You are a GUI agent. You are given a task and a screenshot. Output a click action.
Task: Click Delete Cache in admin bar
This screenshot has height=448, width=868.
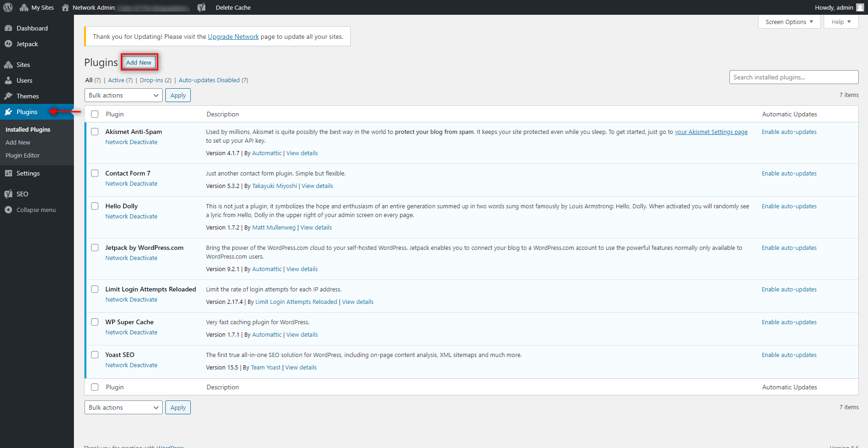(233, 7)
